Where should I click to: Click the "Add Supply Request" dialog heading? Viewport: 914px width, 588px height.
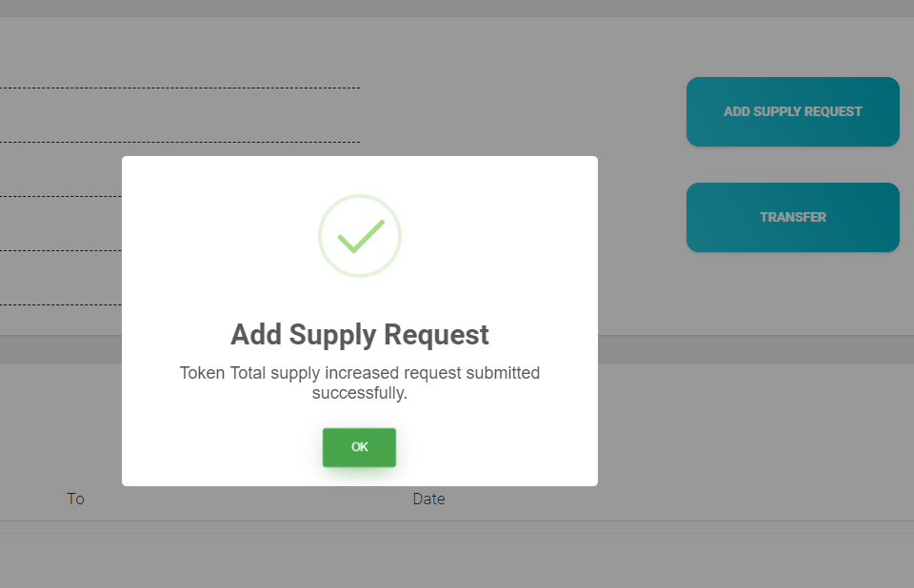click(359, 335)
